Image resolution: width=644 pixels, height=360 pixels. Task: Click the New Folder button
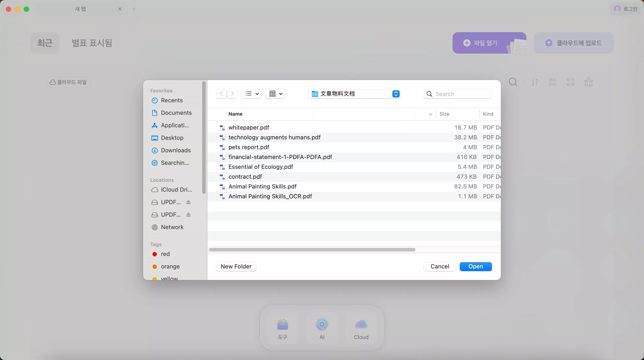pos(236,267)
